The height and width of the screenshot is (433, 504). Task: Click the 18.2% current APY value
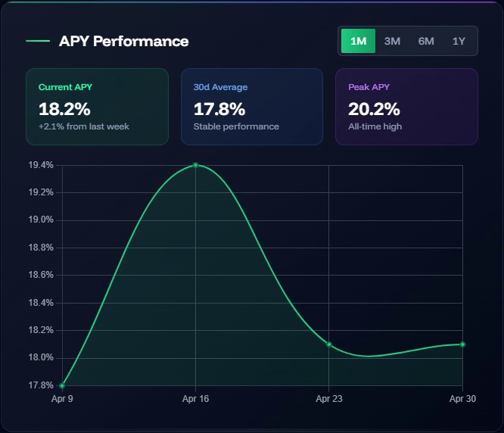point(64,109)
